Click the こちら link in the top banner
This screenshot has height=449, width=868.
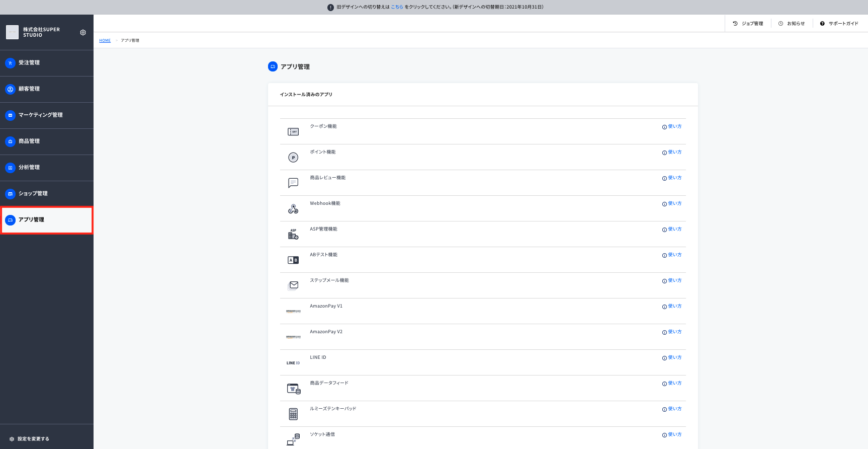397,7
